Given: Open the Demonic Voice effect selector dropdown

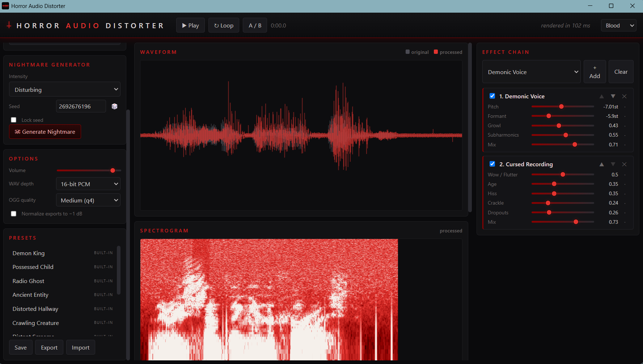Looking at the screenshot, I should click(532, 72).
